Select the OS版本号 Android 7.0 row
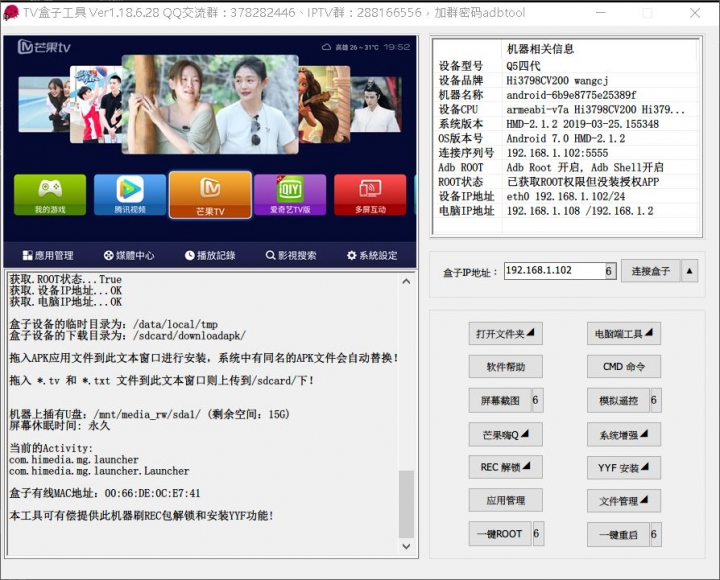This screenshot has height=580, width=720. point(566,138)
